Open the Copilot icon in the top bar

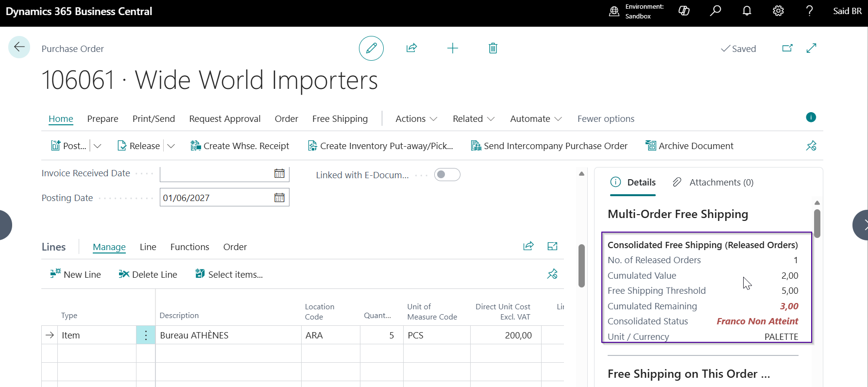click(x=684, y=11)
